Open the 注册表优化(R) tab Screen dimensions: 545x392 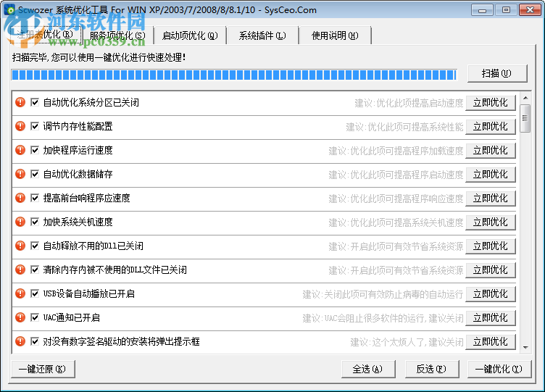(x=45, y=34)
